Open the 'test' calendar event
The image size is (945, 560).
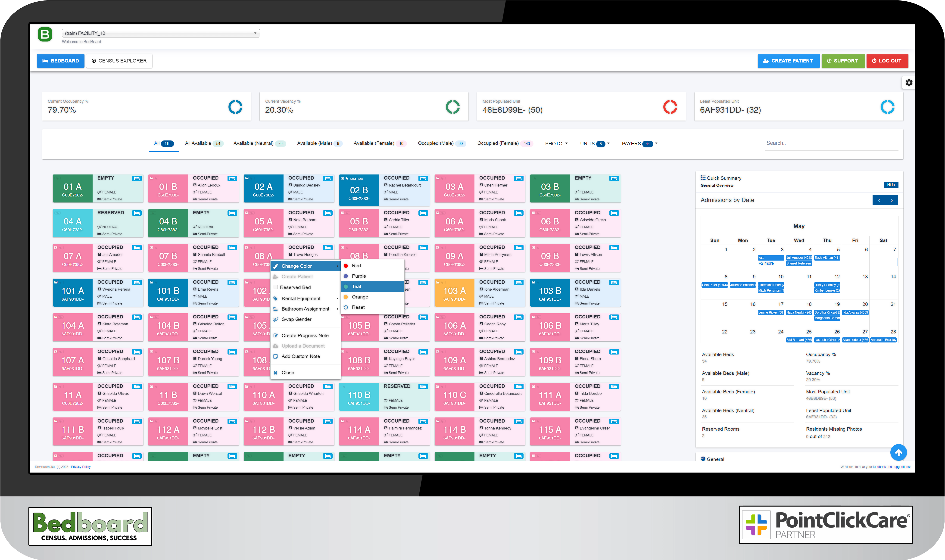coord(771,258)
